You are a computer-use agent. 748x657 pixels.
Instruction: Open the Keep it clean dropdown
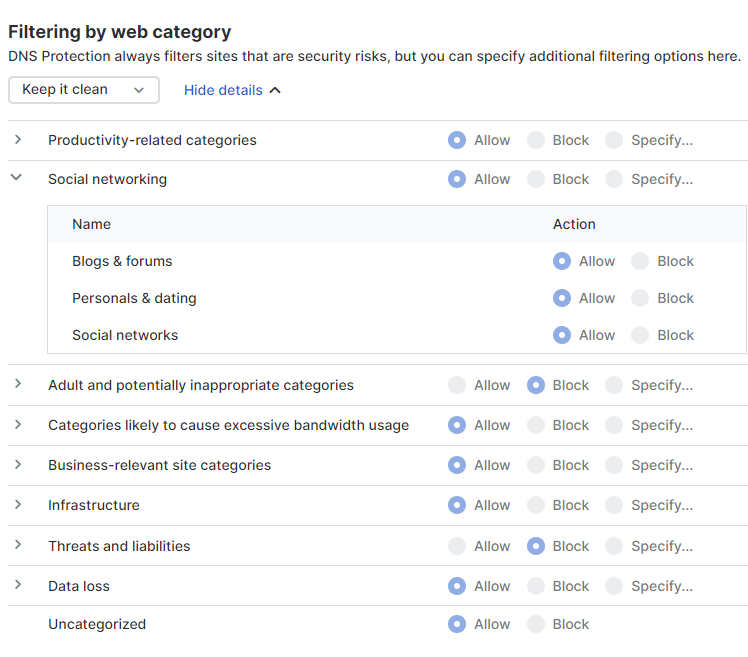click(84, 90)
